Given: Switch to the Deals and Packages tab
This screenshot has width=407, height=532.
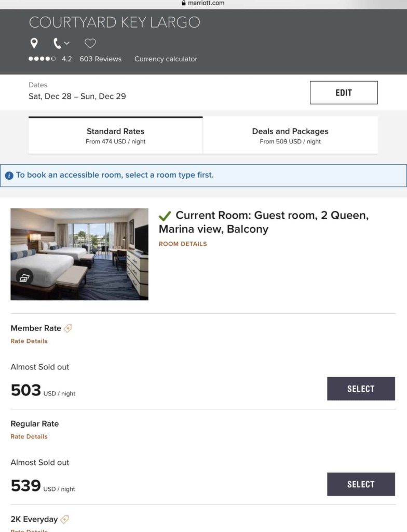Looking at the screenshot, I should pyautogui.click(x=290, y=135).
